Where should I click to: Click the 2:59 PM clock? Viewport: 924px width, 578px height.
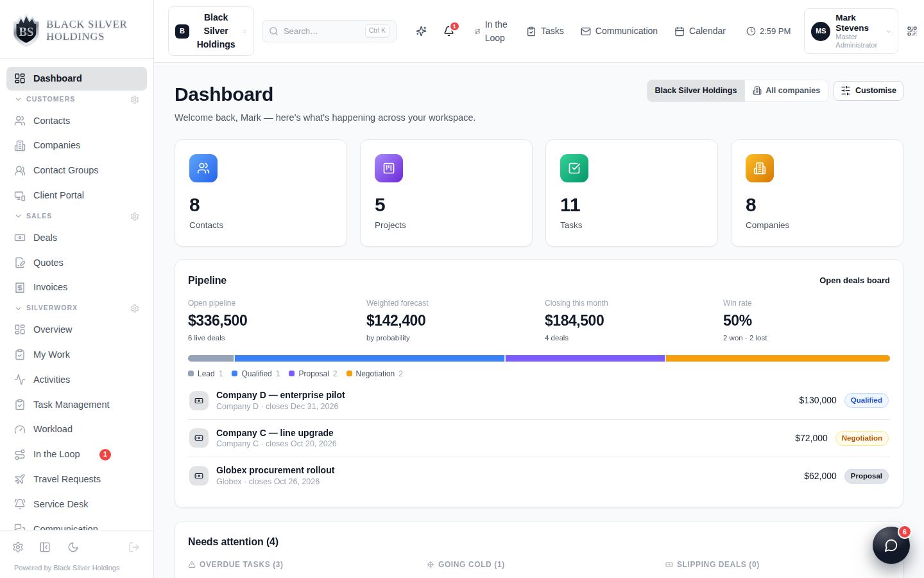click(x=768, y=31)
